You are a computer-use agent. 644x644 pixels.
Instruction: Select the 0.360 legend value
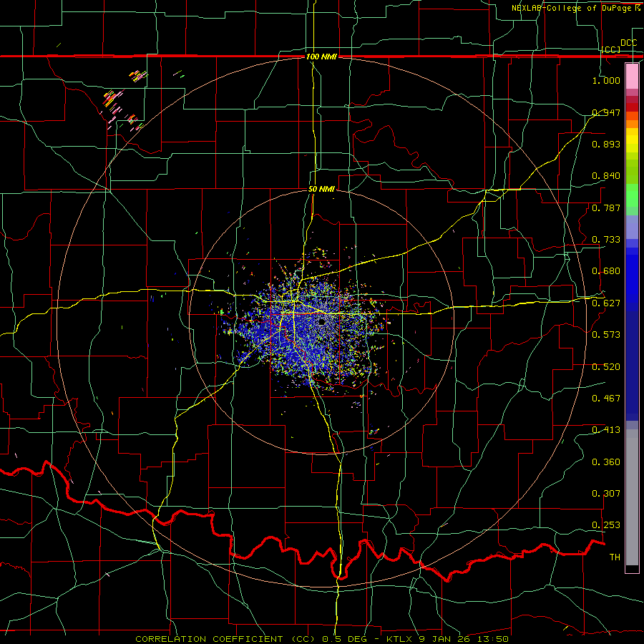(606, 462)
